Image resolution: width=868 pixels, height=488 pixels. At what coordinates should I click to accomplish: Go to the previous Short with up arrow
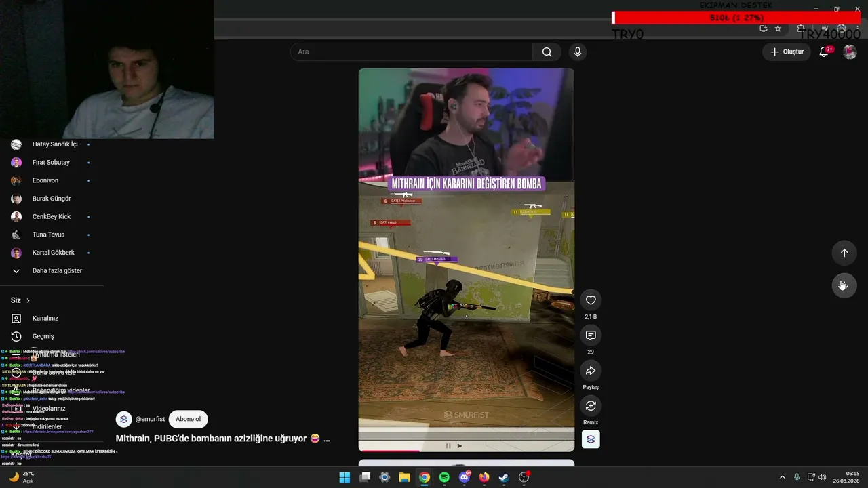click(844, 253)
